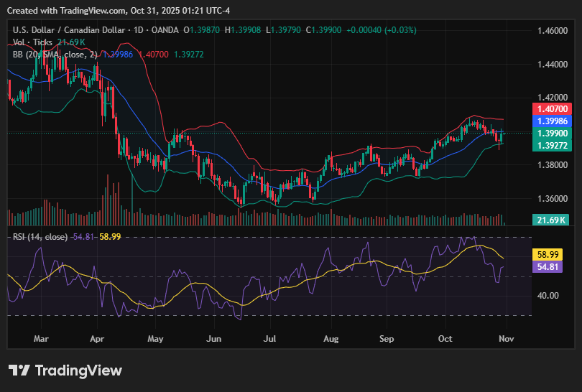582x392 pixels.
Task: Select the RSI (14, close) indicator legend
Action: [x=40, y=237]
